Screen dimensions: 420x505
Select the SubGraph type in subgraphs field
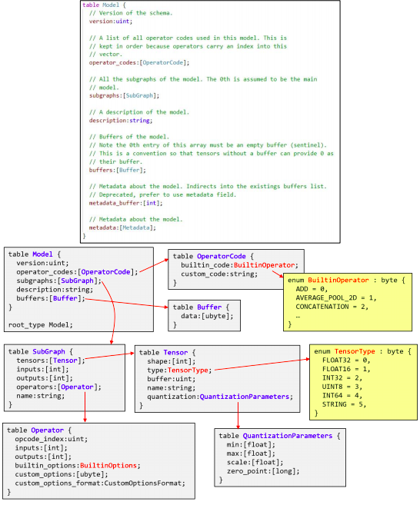tap(78, 281)
